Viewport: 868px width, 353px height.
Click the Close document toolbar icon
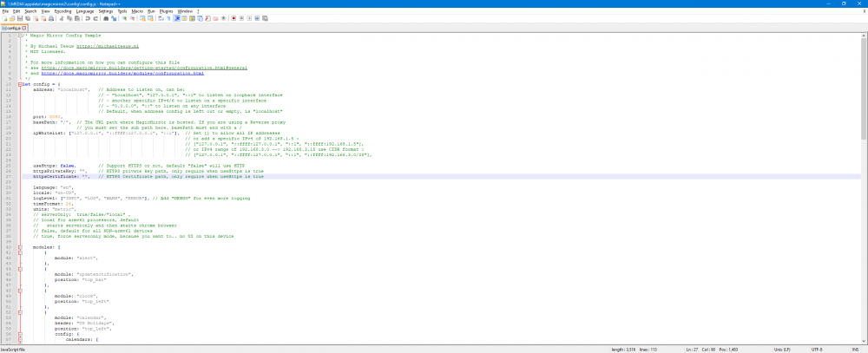[36, 18]
